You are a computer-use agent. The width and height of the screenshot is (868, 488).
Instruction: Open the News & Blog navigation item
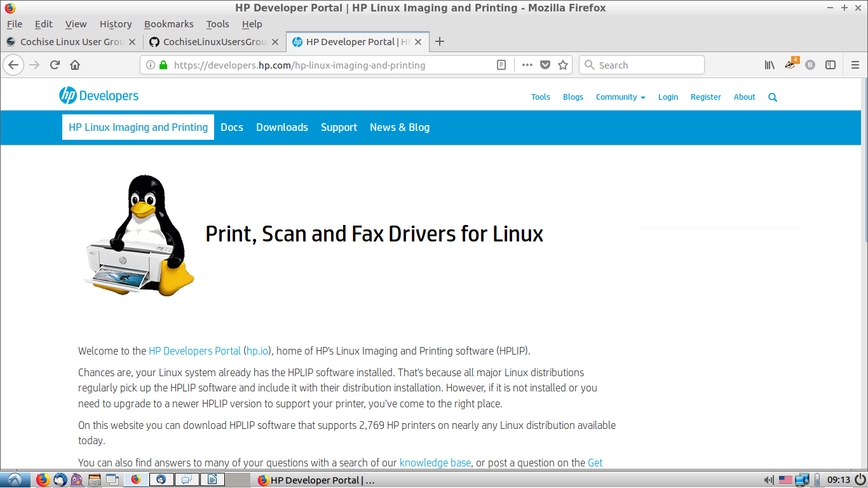[400, 127]
